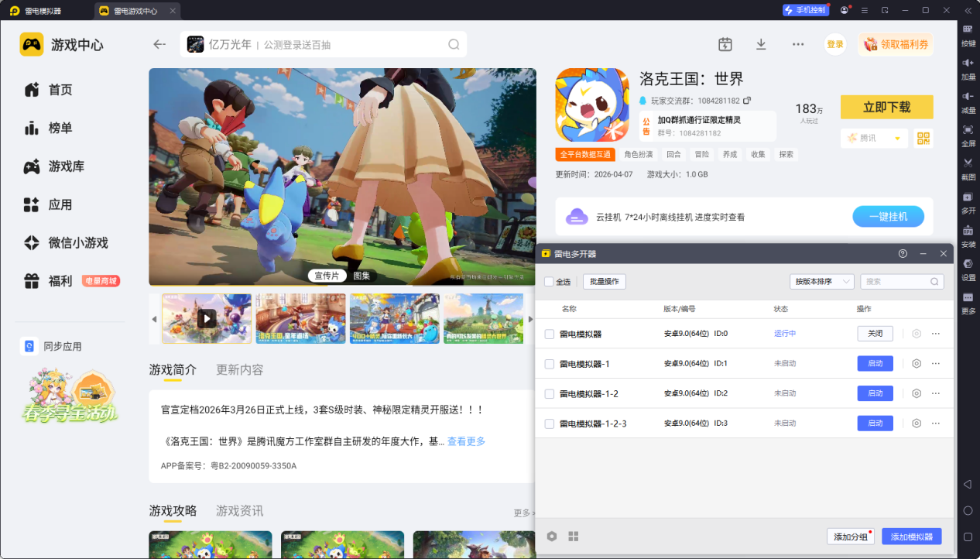Screen dimensions: 980x559
Task: Click 添加分组 button
Action: click(851, 537)
